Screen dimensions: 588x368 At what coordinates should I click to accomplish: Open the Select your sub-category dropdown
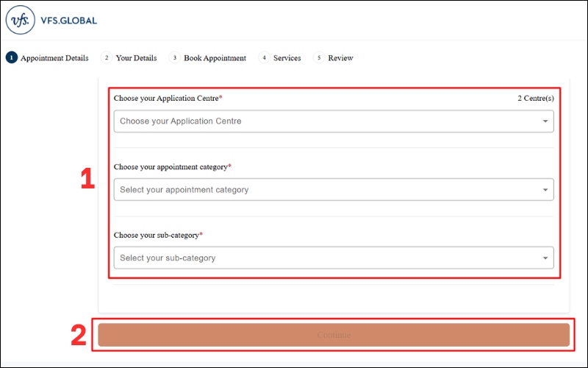point(323,258)
